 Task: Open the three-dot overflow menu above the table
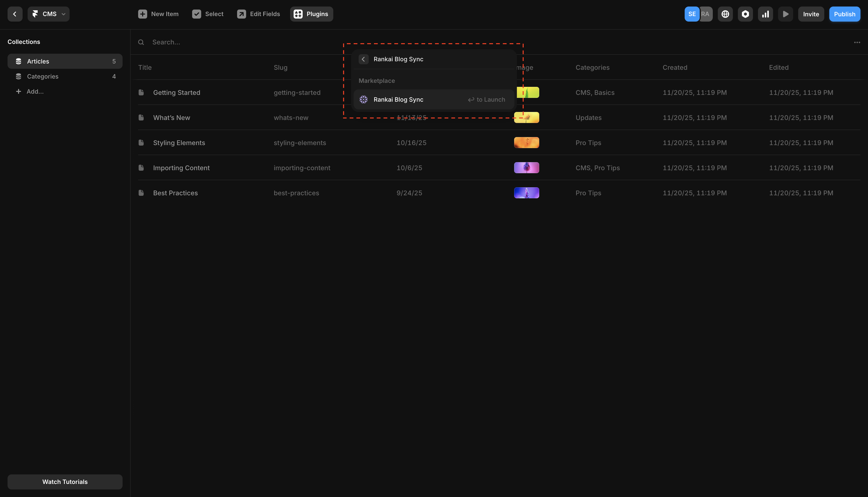857,42
